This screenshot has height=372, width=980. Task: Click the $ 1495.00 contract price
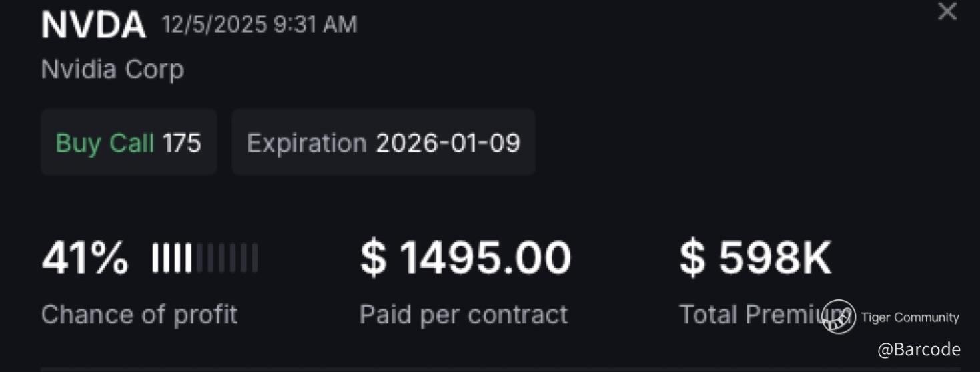(x=466, y=258)
